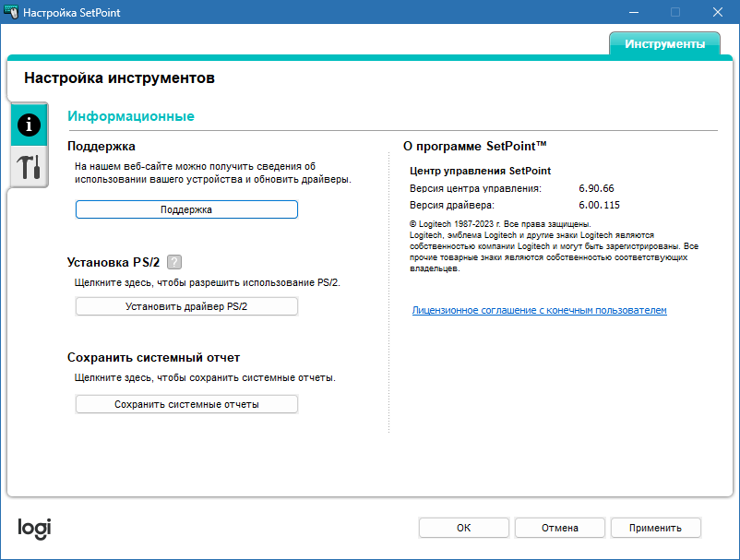This screenshot has width=740, height=560.
Task: Open the Information sidebar tab icon
Action: point(29,125)
